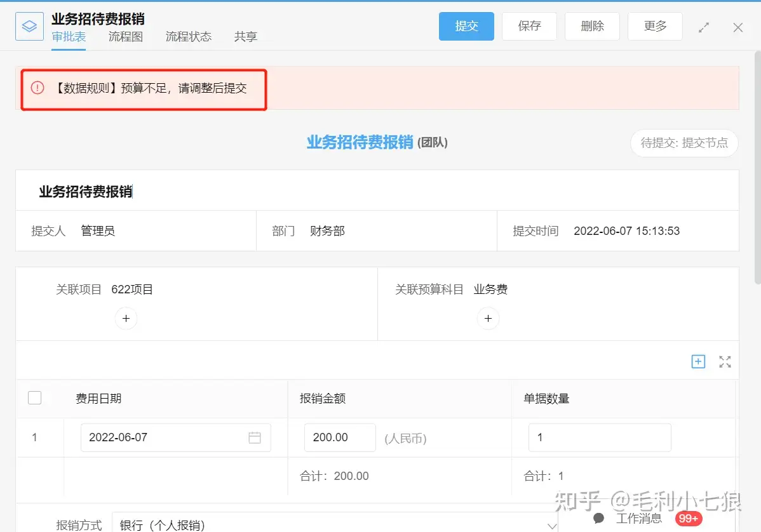Click the 费用日期 column header
The height and width of the screenshot is (532, 761).
click(x=98, y=399)
